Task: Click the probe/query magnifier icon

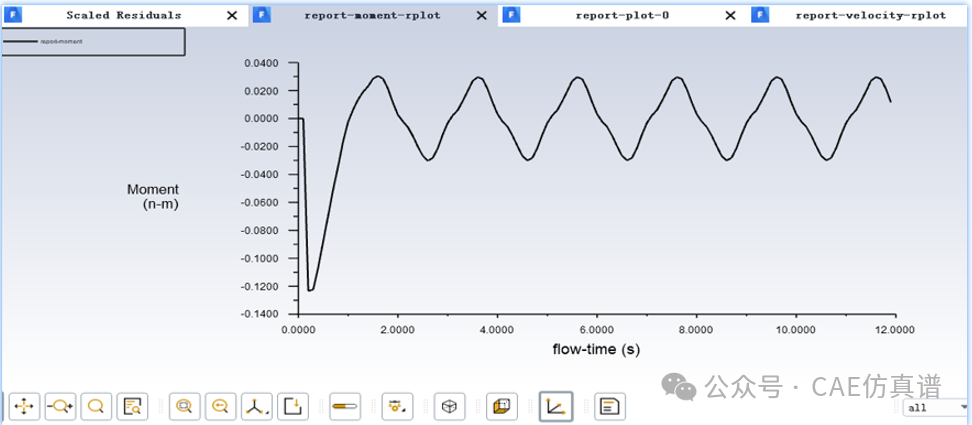Action: [x=132, y=406]
